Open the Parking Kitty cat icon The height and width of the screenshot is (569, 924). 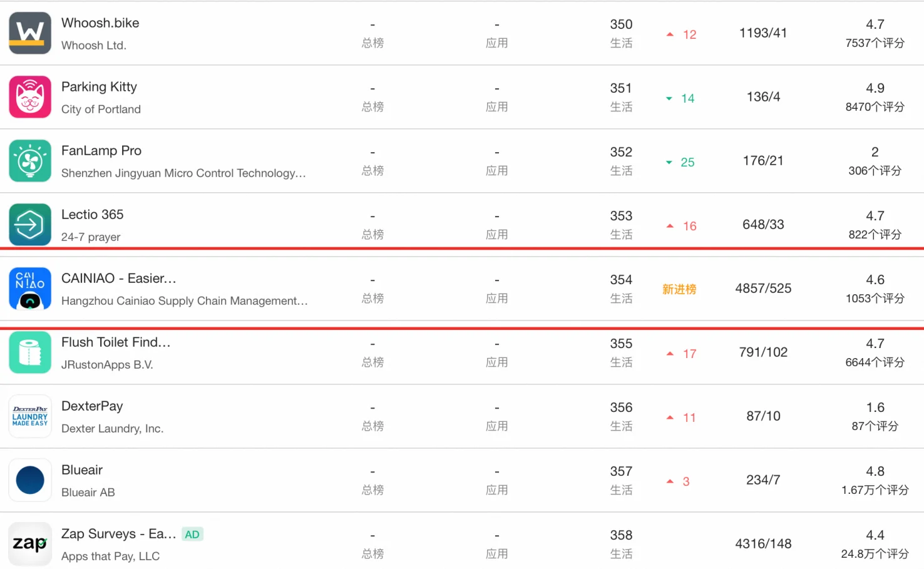(30, 97)
